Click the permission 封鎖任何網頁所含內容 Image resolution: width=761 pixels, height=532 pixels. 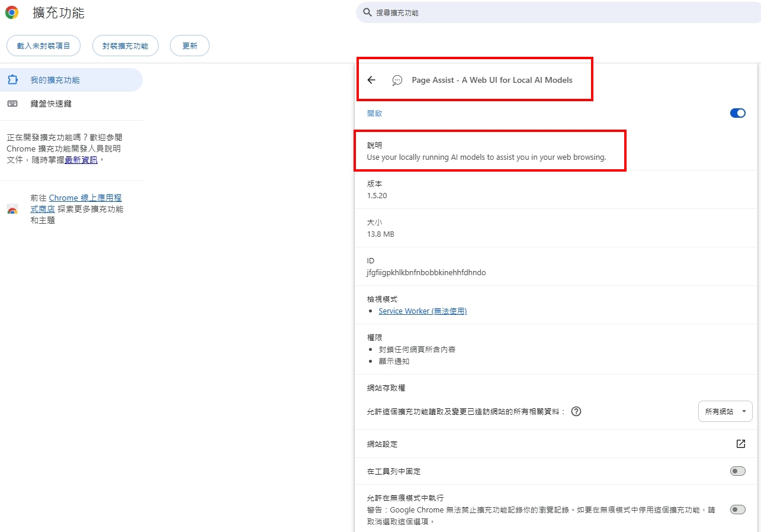pyautogui.click(x=417, y=349)
